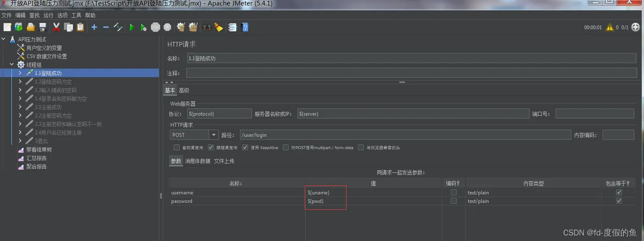Viewport: 644px width, 241px height.
Task: Select the 察看结果树 listener
Action: (x=39, y=150)
